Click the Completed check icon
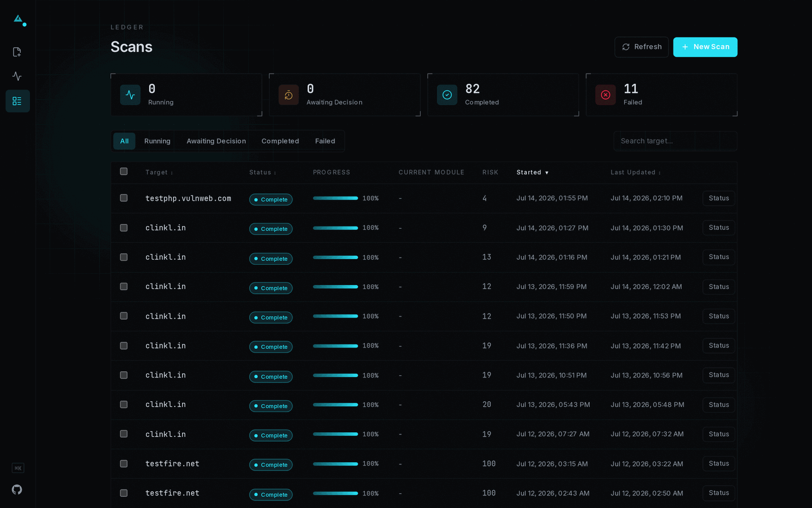 [x=447, y=95]
